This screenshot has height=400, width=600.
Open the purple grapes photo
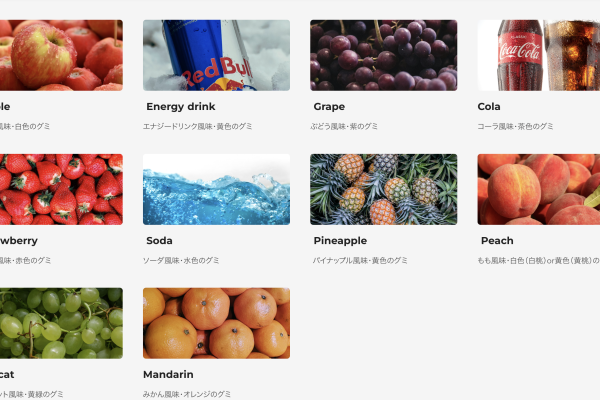[383, 55]
